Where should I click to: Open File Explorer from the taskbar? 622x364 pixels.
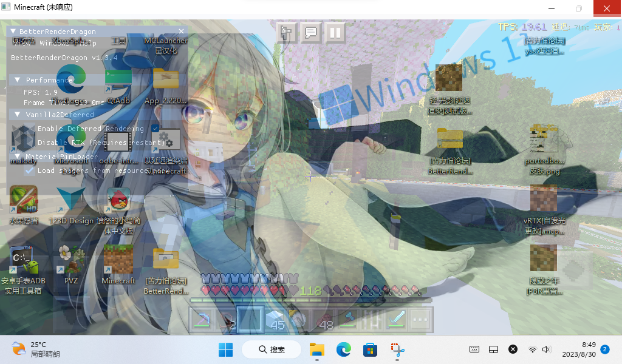(x=317, y=349)
